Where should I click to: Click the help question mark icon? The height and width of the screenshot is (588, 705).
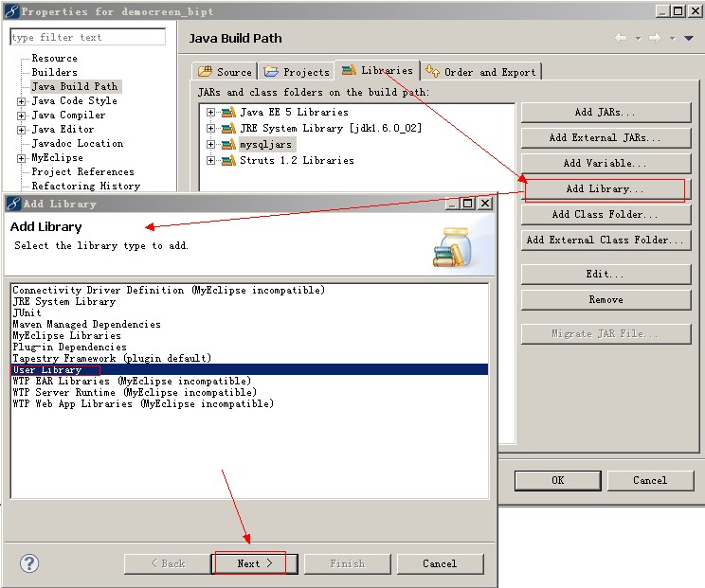pos(29,563)
